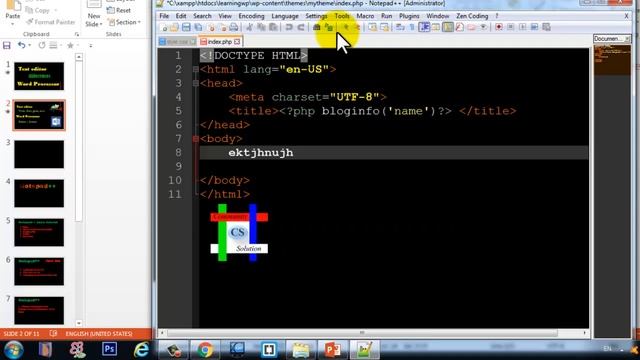This screenshot has width=640, height=360.
Task: Open Internet Explorer from the taskbar
Action: (x=141, y=350)
